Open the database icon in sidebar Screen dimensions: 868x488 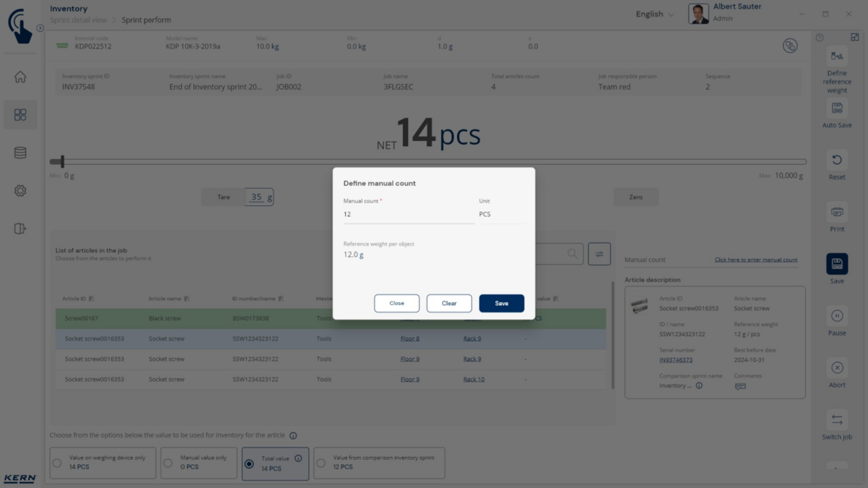[20, 153]
